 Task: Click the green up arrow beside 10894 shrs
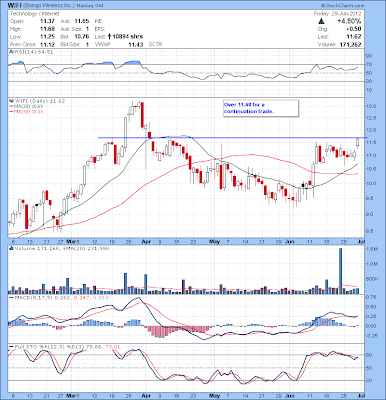[x=110, y=36]
